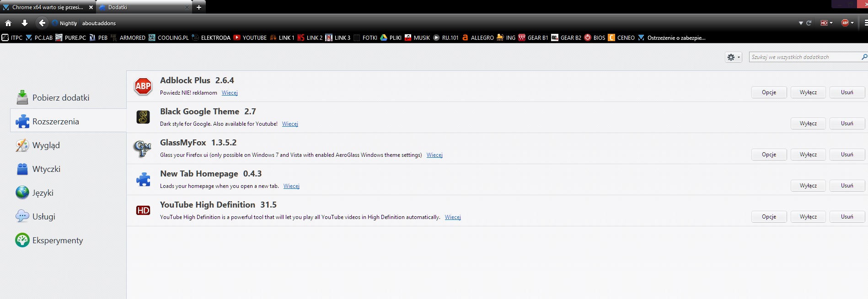868x299 pixels.
Task: Open the LINK 2 bookmark
Action: coord(310,38)
